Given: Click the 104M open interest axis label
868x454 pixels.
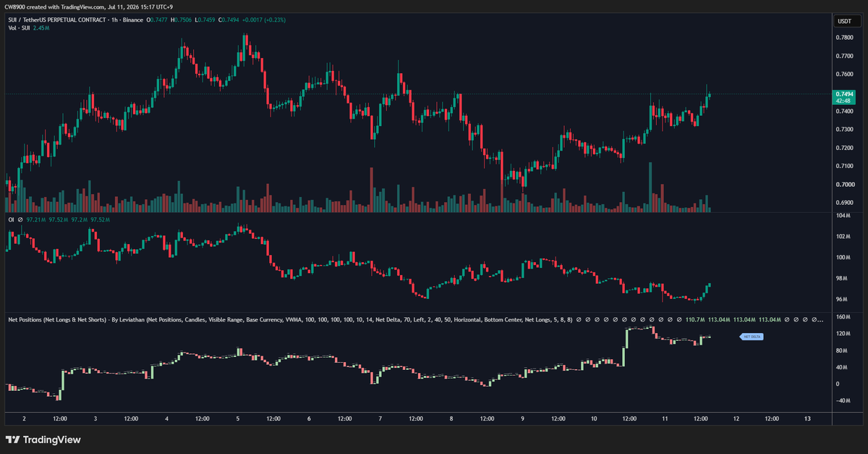Looking at the screenshot, I should tap(843, 217).
